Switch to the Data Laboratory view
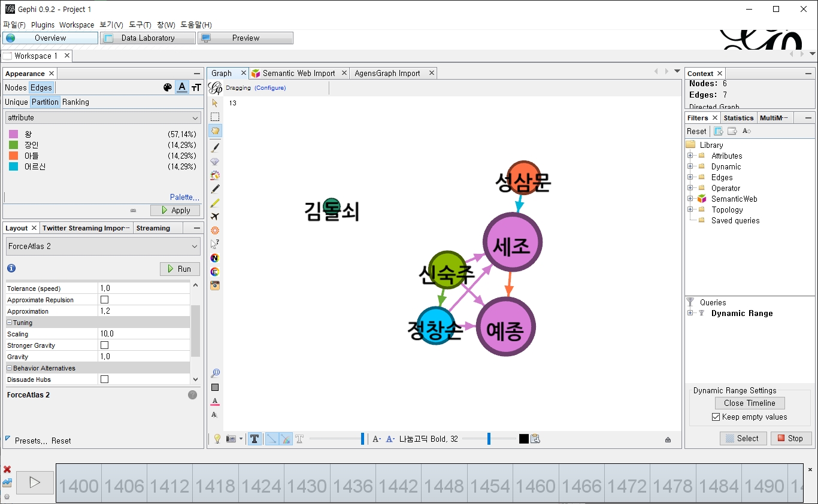Viewport: 818px width, 504px height. [147, 37]
